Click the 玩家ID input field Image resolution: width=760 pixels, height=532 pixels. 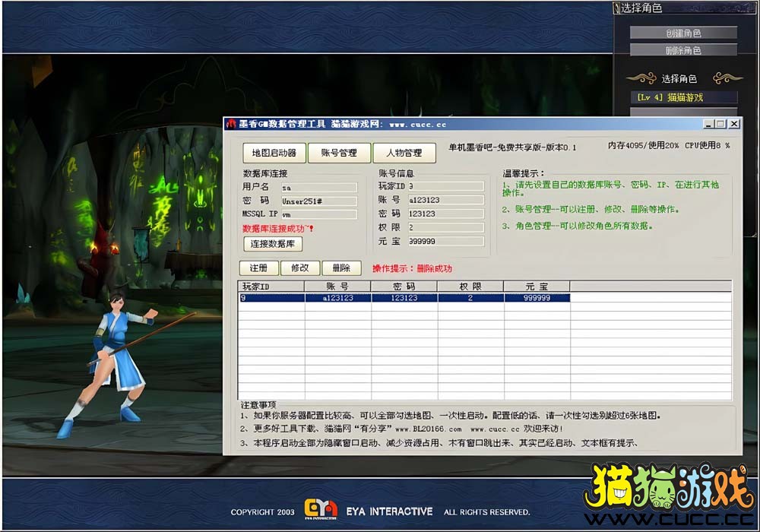click(446, 186)
